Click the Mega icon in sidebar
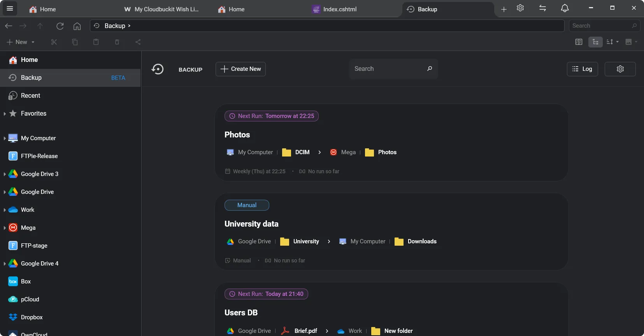Screen dimensions: 644x336 (13, 228)
